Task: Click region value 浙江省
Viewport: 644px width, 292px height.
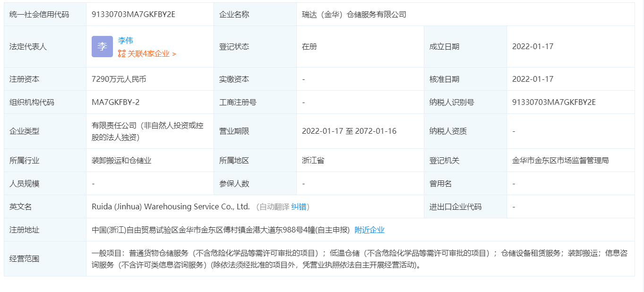Action: pyautogui.click(x=313, y=160)
